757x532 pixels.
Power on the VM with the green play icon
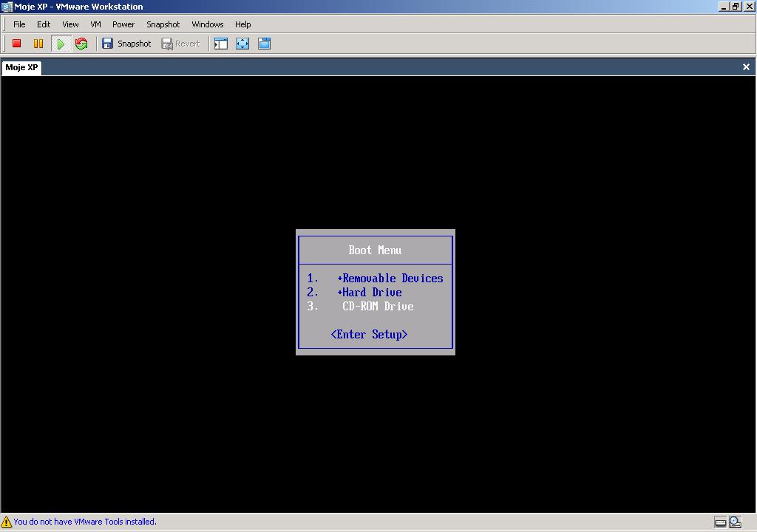pos(61,44)
